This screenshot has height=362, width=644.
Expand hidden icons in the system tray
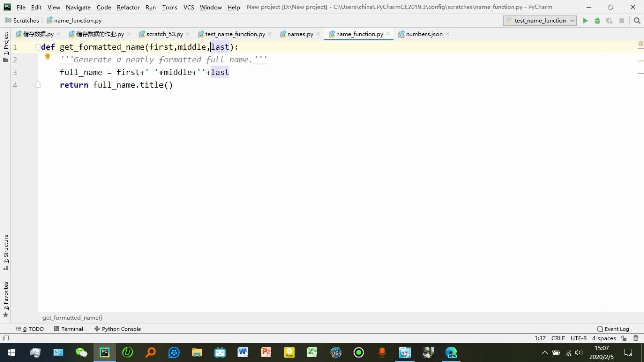tap(544, 352)
